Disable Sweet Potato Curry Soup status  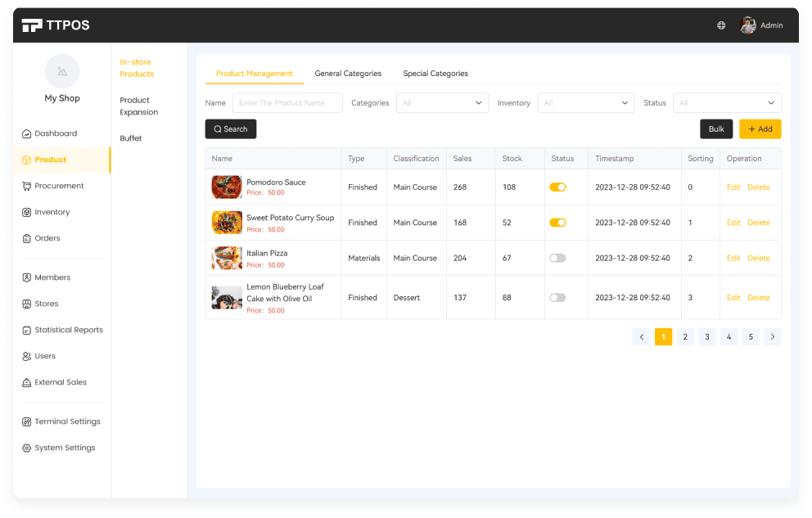coord(557,223)
